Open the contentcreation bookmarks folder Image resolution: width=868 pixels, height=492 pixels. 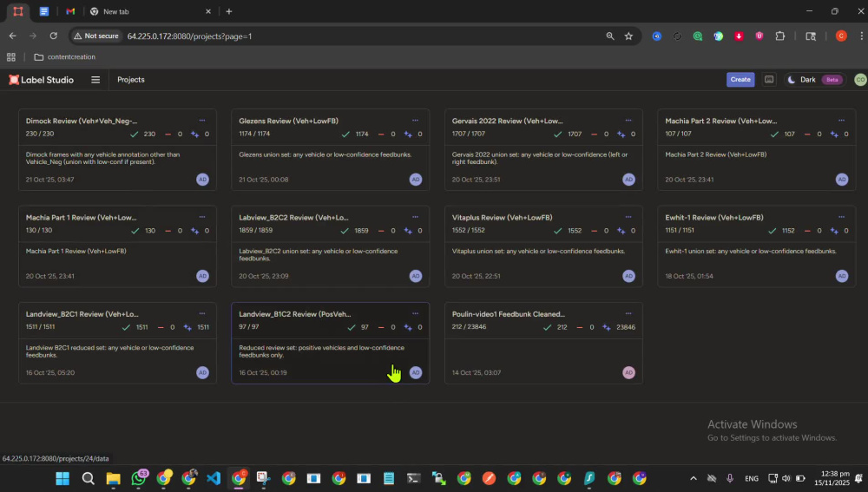pos(65,57)
